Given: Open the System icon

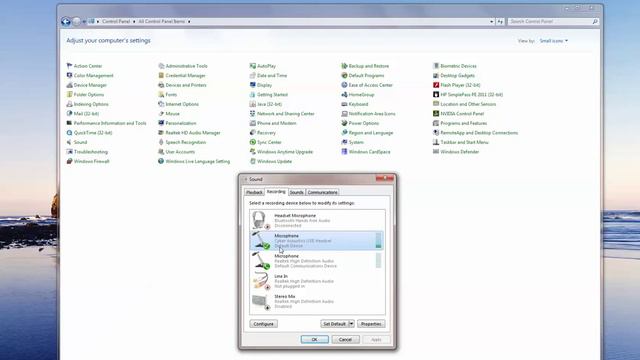Looking at the screenshot, I should pyautogui.click(x=344, y=142).
